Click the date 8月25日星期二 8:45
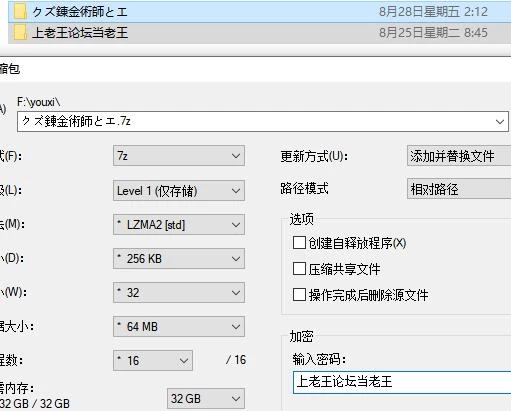Viewport: 511px width, 411px height. coord(433,33)
